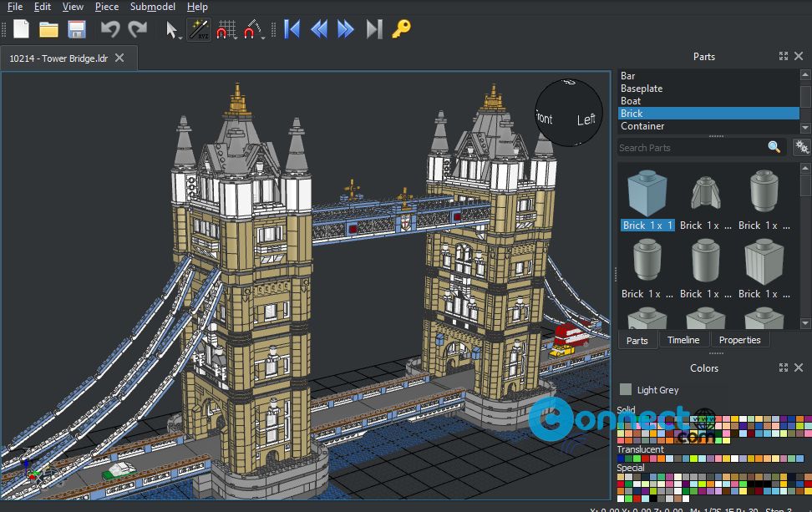Viewport: 812px width, 512px height.
Task: Jump to the last building step
Action: (374, 29)
